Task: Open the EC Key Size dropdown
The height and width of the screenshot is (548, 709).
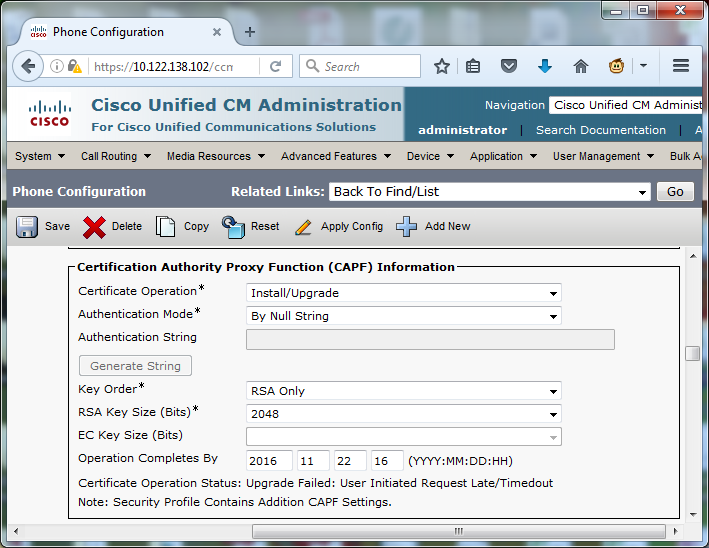Action: pyautogui.click(x=404, y=437)
